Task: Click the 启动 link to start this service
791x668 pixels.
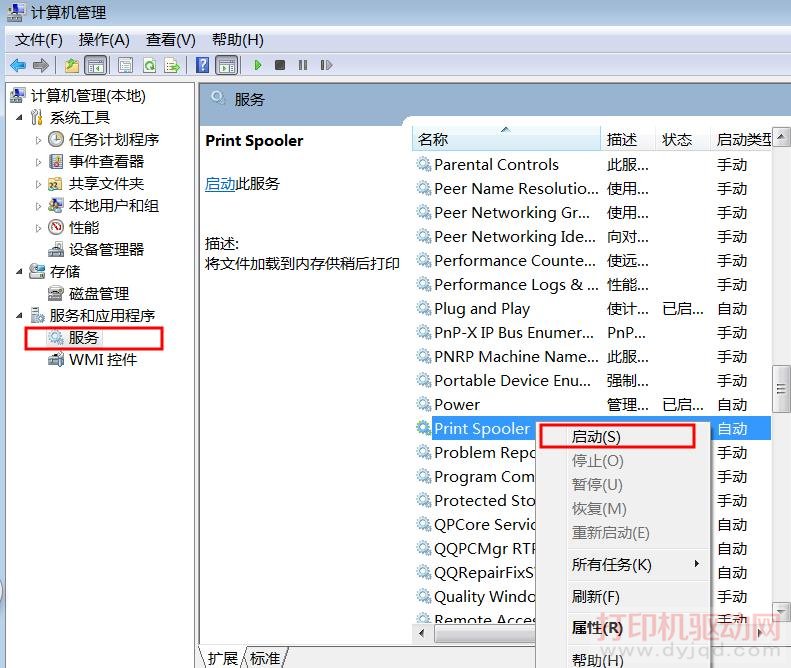Action: [x=220, y=184]
